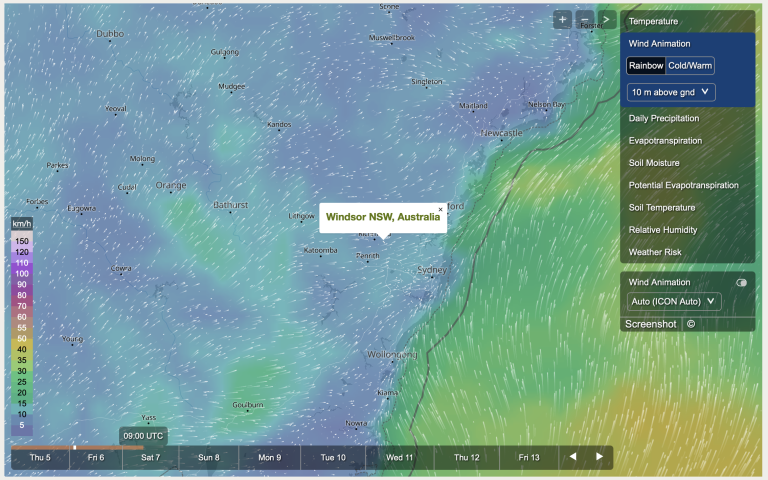The width and height of the screenshot is (768, 480).
Task: Click the Parkes label on the map
Action: coord(57,166)
